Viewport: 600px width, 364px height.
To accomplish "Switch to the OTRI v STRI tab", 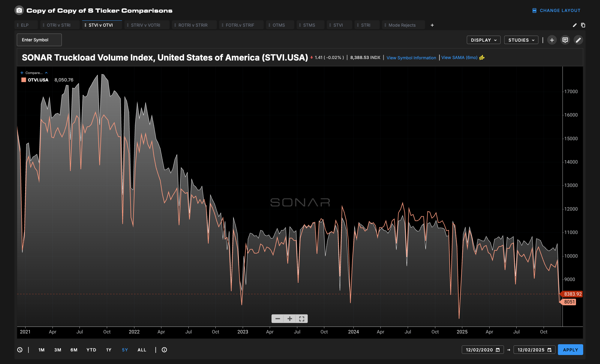I will 58,25.
